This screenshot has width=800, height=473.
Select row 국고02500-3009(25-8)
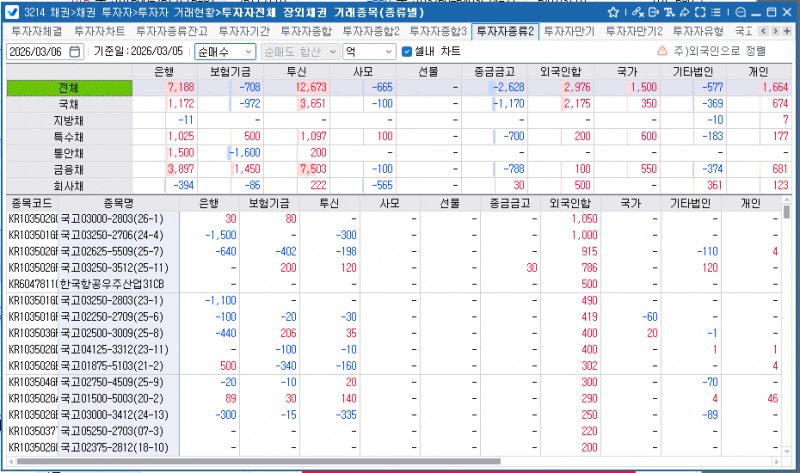(393, 333)
